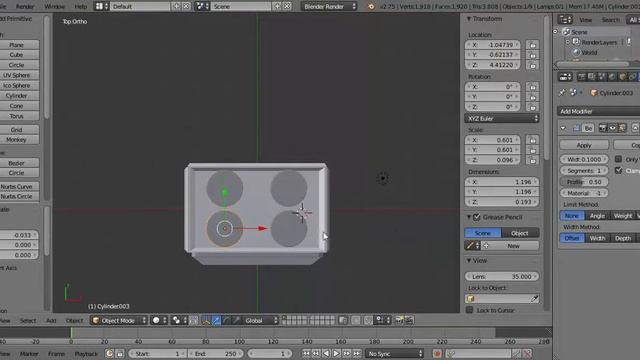Image resolution: width=640 pixels, height=360 pixels.
Task: Open the World properties tab icon
Action: pos(612,77)
